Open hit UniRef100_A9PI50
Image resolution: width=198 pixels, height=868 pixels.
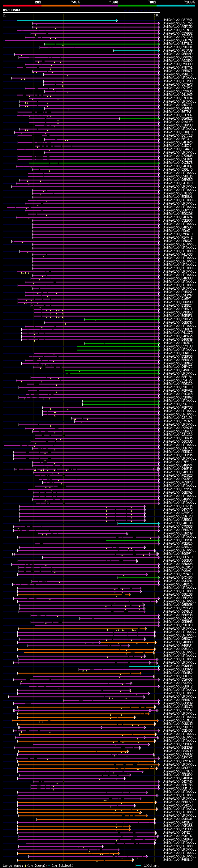[x=177, y=27]
